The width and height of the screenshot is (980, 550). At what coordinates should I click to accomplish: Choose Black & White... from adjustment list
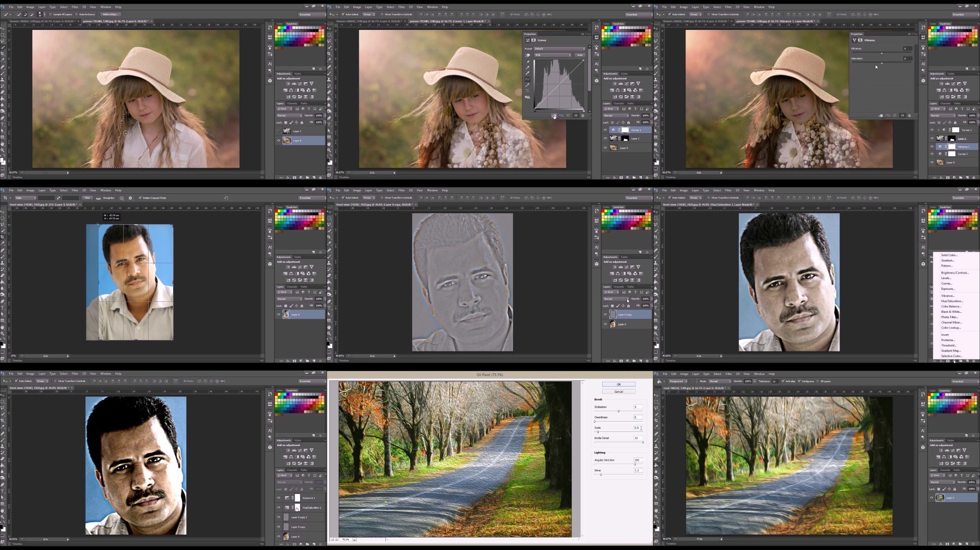click(x=951, y=312)
